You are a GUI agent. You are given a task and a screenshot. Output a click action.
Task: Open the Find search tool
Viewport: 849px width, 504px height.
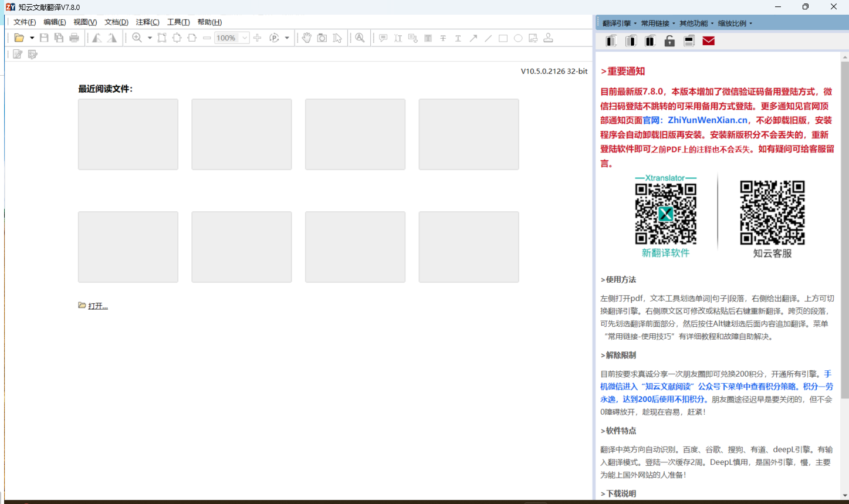tap(360, 38)
